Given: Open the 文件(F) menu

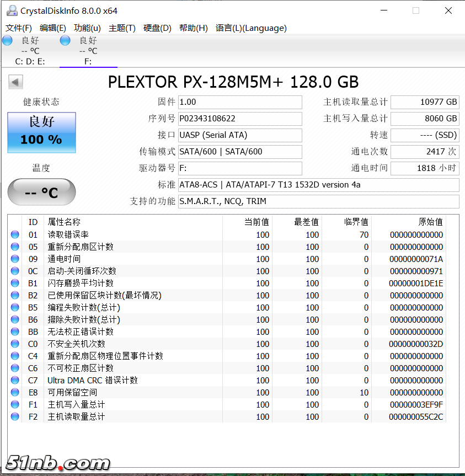Looking at the screenshot, I should (19, 28).
